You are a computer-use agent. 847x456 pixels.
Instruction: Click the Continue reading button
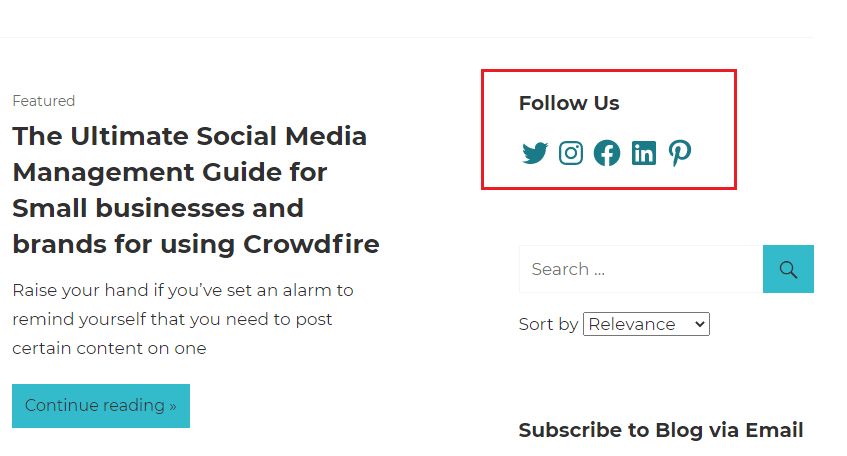coord(100,406)
